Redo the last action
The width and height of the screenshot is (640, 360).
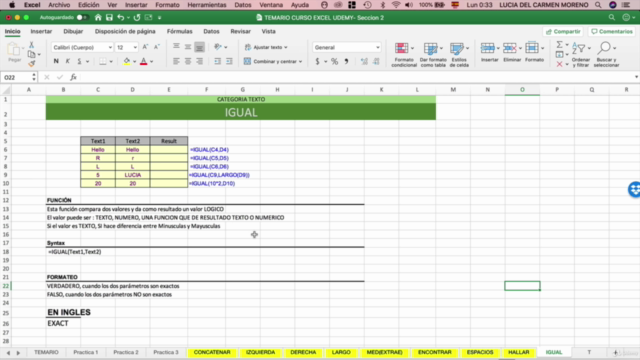[137, 18]
